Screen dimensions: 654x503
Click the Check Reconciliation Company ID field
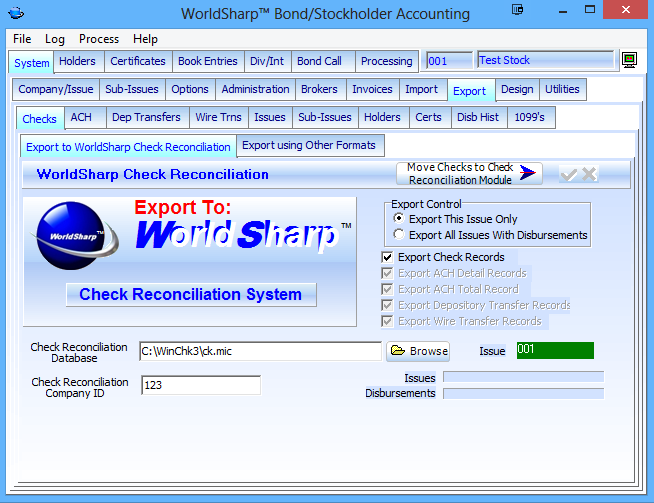(201, 385)
